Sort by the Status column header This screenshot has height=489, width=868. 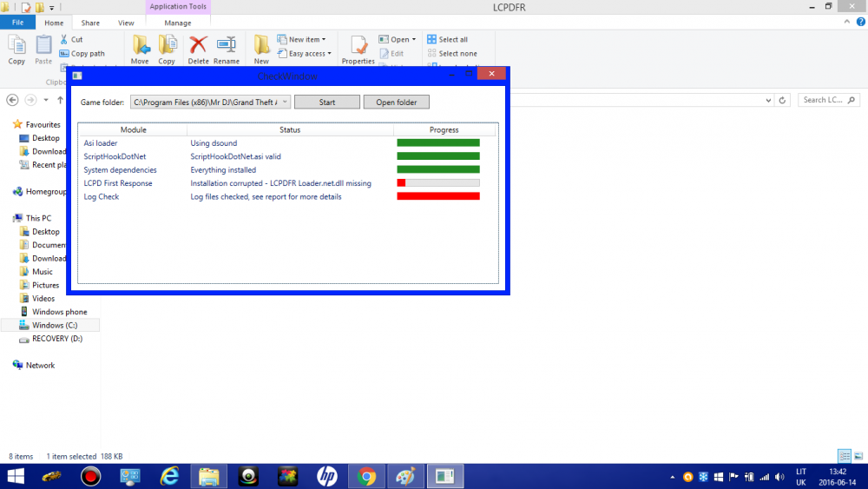coord(290,129)
